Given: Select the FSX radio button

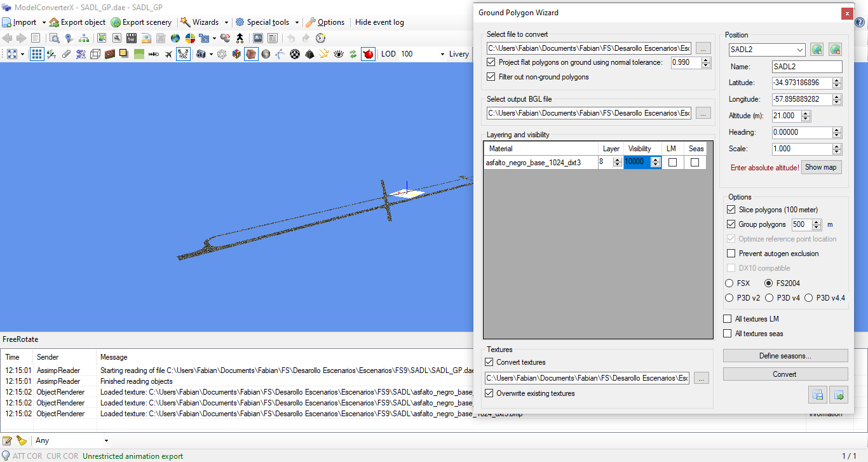Looking at the screenshot, I should (729, 283).
